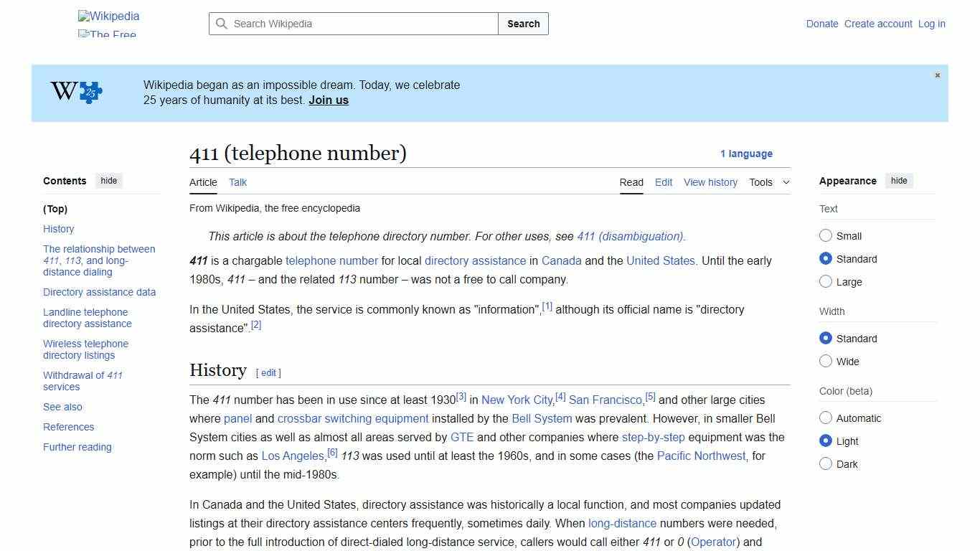Jump to the History section from Contents

(x=58, y=229)
